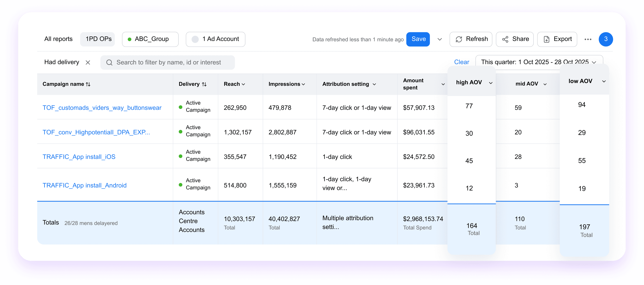Click the blue Save button
Screen dimensions: 644x285
pos(418,39)
